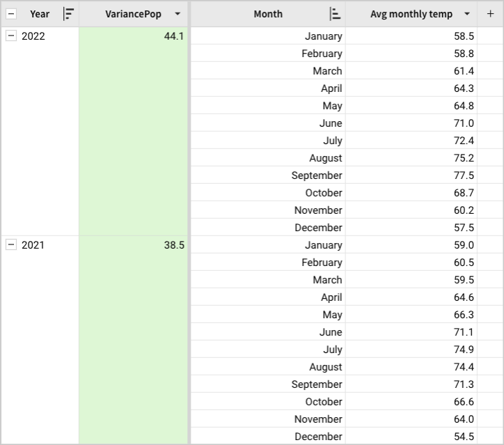This screenshot has width=504, height=445.
Task: Select the December cell under 2021
Action: click(318, 437)
